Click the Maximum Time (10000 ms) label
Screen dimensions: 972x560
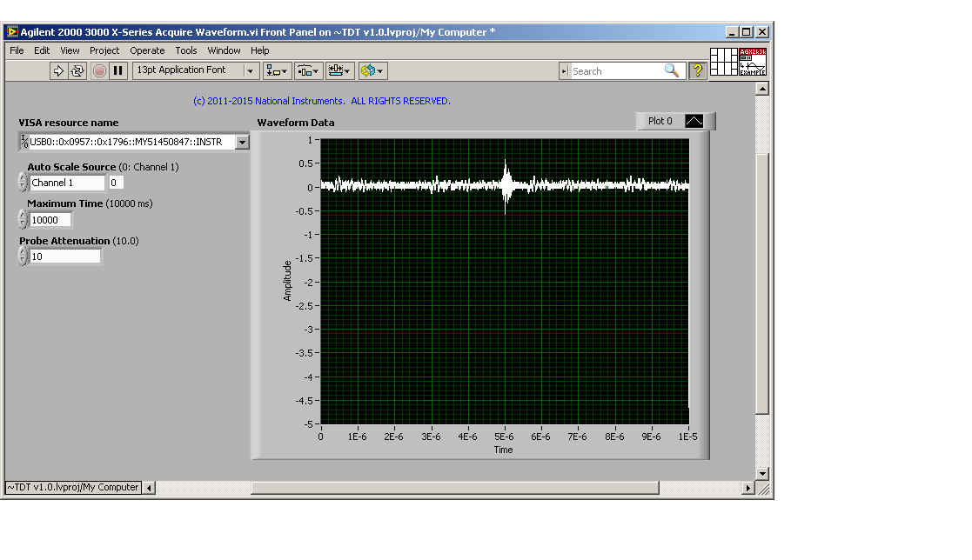[90, 203]
